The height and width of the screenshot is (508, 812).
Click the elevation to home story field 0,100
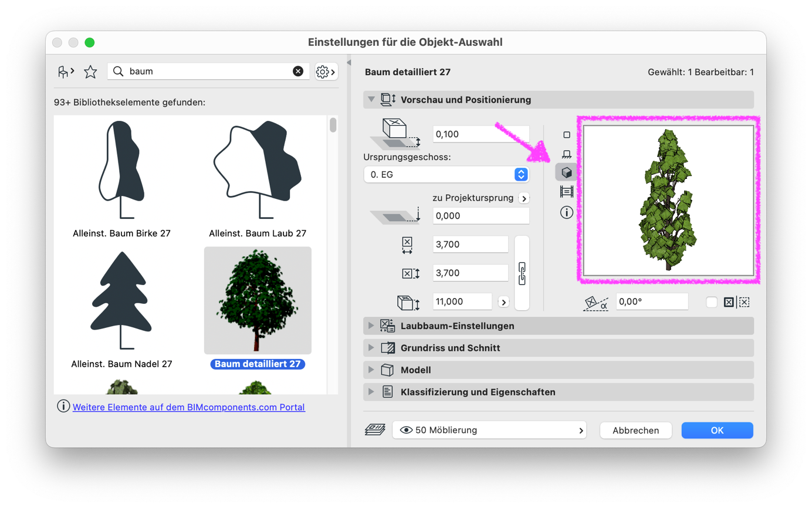(481, 134)
